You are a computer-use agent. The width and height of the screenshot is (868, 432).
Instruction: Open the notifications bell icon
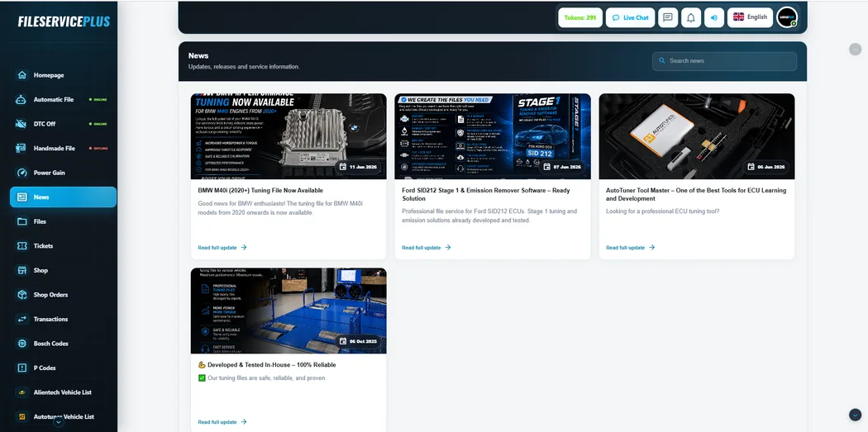pyautogui.click(x=691, y=17)
